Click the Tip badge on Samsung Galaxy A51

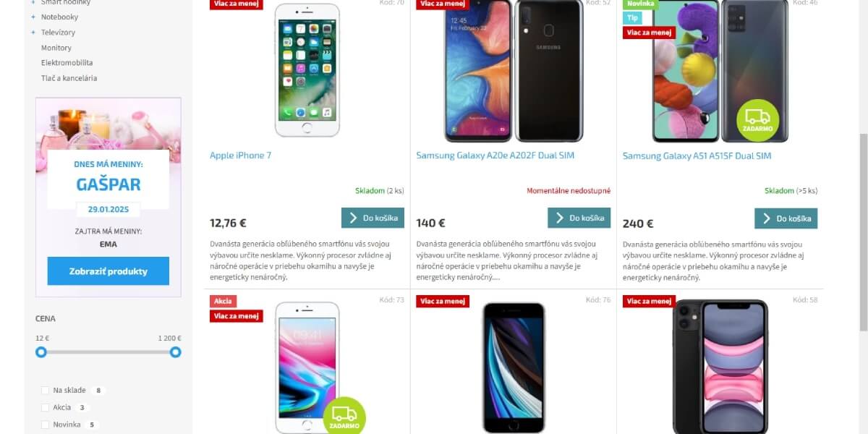[x=632, y=17]
